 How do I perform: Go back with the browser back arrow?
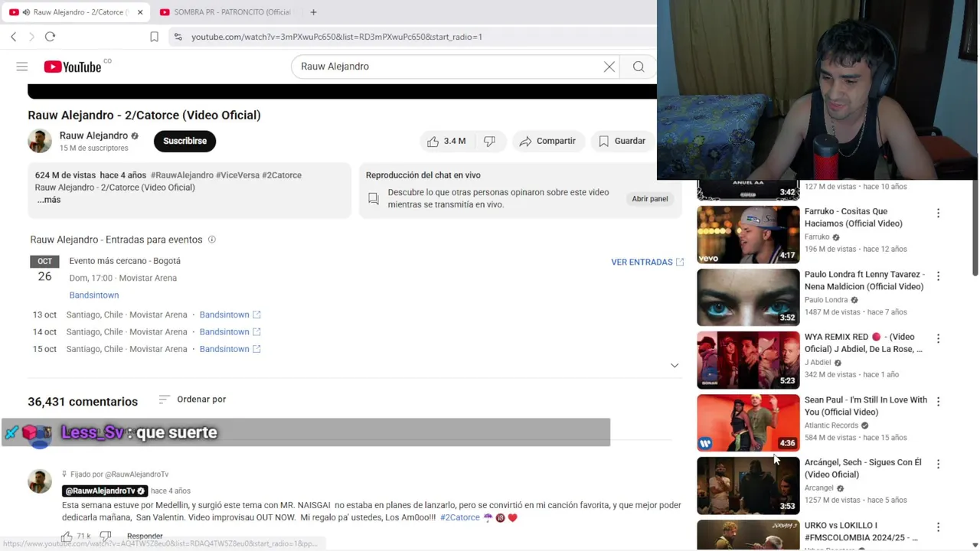(x=13, y=37)
